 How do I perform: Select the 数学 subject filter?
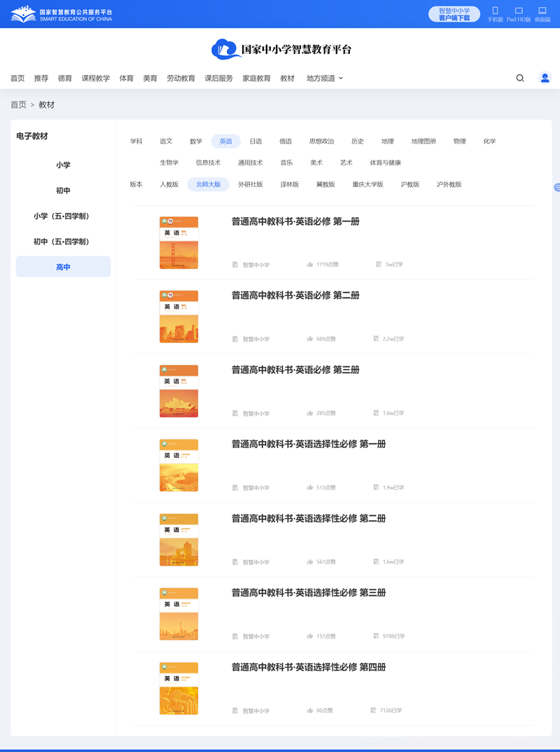click(196, 141)
